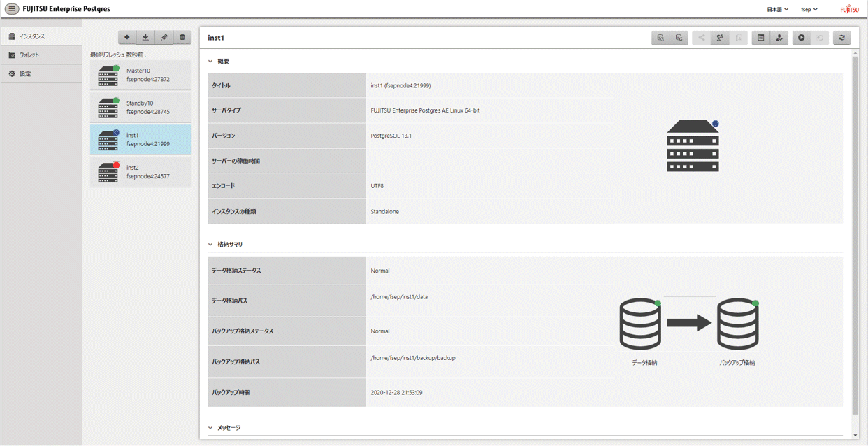Click the refresh arrows icon in the inst1 toolbar
The image size is (868, 446).
841,38
